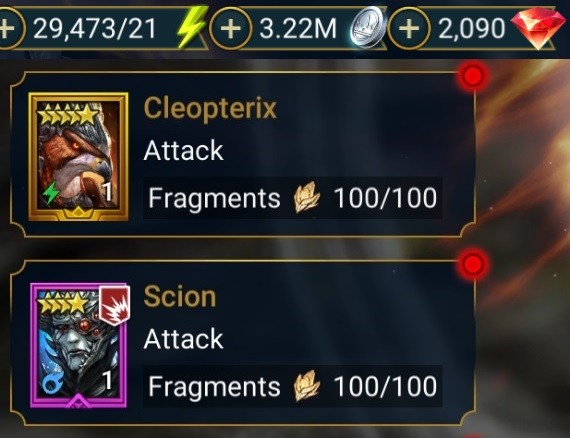Add gems using plus button
This screenshot has height=438, width=570.
[409, 28]
